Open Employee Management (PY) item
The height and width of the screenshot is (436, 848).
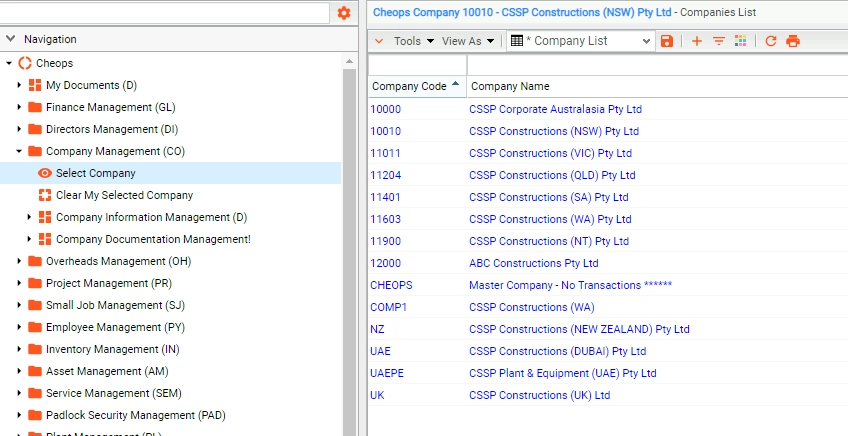click(115, 327)
